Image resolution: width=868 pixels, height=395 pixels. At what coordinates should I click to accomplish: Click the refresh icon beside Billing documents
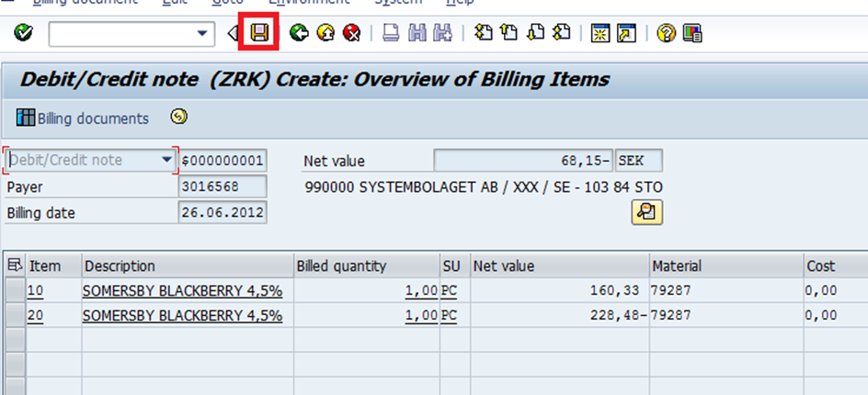pyautogui.click(x=179, y=117)
